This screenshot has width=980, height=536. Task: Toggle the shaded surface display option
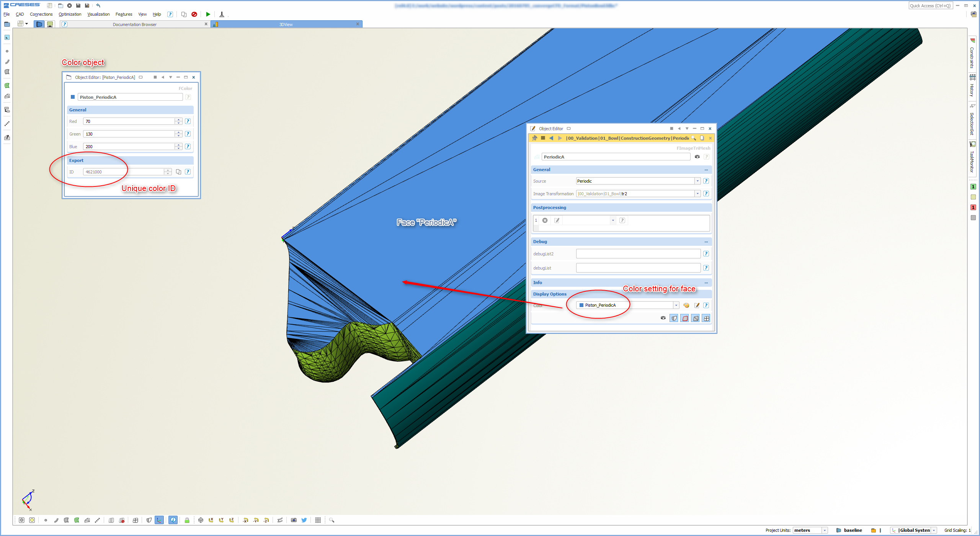(x=674, y=318)
